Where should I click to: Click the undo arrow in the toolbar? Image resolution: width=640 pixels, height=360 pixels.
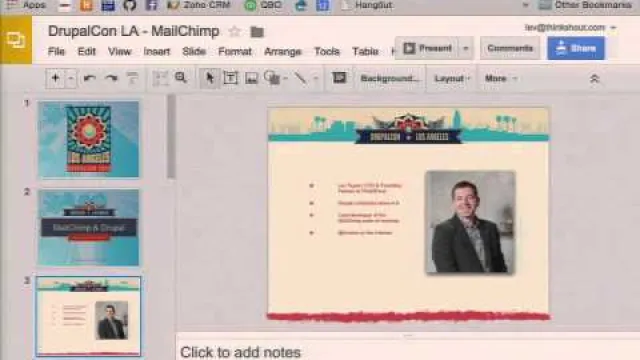click(89, 78)
